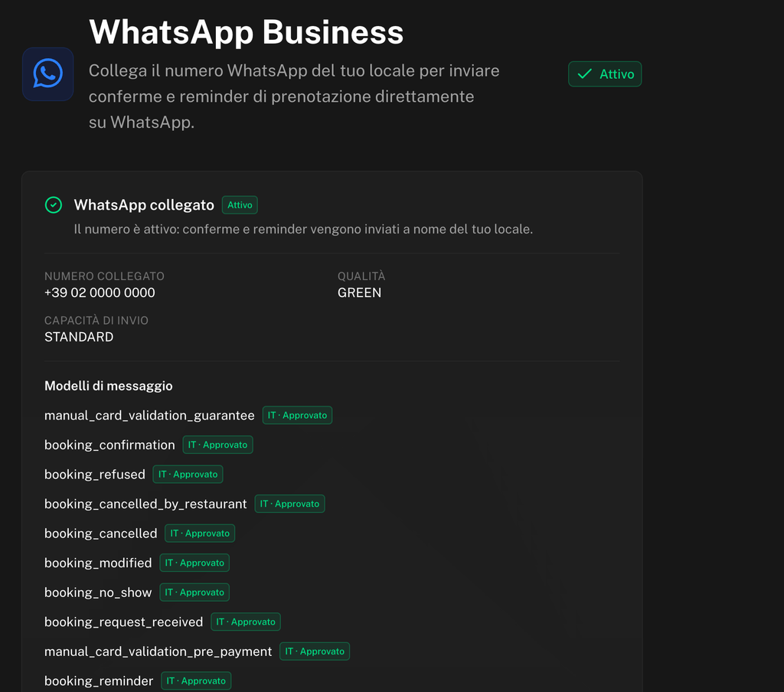
Task: Select booking_no_show template name
Action: click(98, 592)
